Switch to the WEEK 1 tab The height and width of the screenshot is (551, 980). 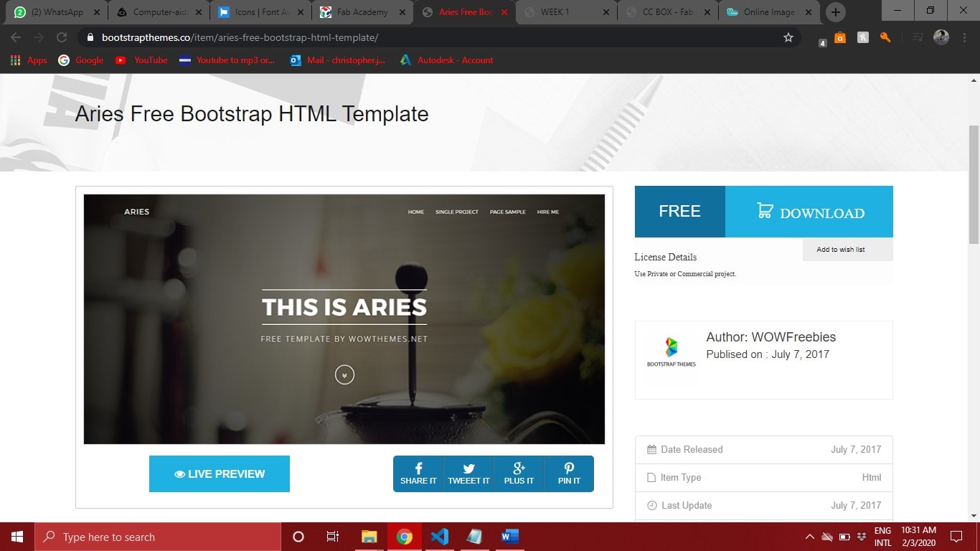click(x=567, y=12)
